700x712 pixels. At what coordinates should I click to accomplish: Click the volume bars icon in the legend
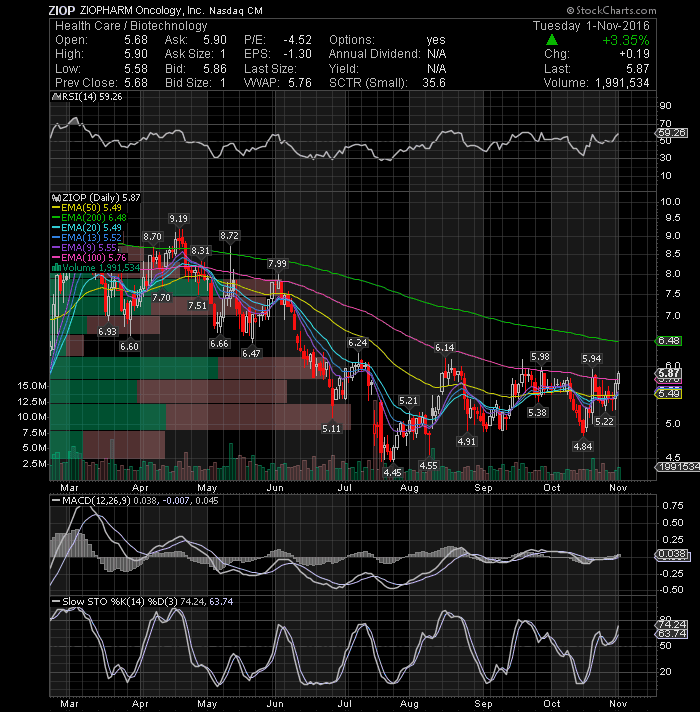tap(57, 268)
